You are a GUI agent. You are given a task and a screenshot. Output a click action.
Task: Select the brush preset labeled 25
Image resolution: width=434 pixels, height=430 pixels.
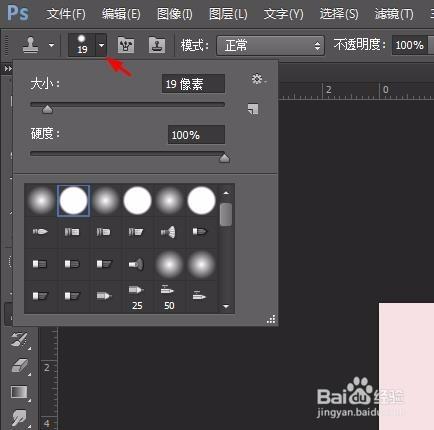coord(137,297)
